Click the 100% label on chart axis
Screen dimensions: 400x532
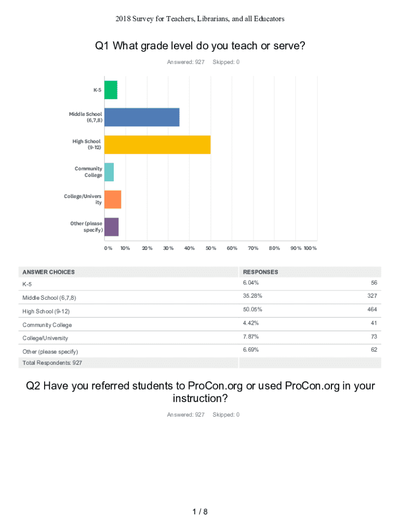click(x=311, y=248)
